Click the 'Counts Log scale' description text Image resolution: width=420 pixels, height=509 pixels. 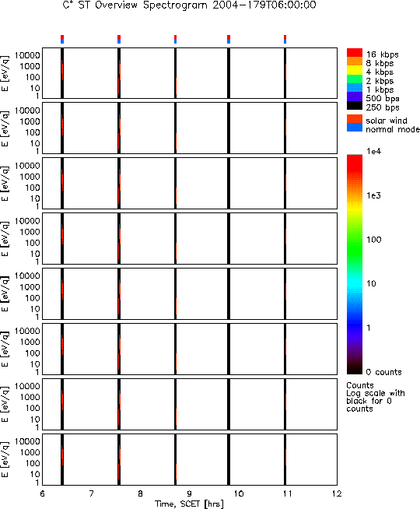click(376, 397)
